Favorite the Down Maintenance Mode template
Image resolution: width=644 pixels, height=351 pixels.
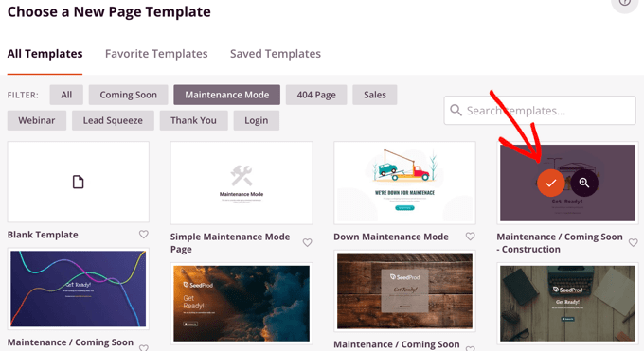[x=471, y=237]
